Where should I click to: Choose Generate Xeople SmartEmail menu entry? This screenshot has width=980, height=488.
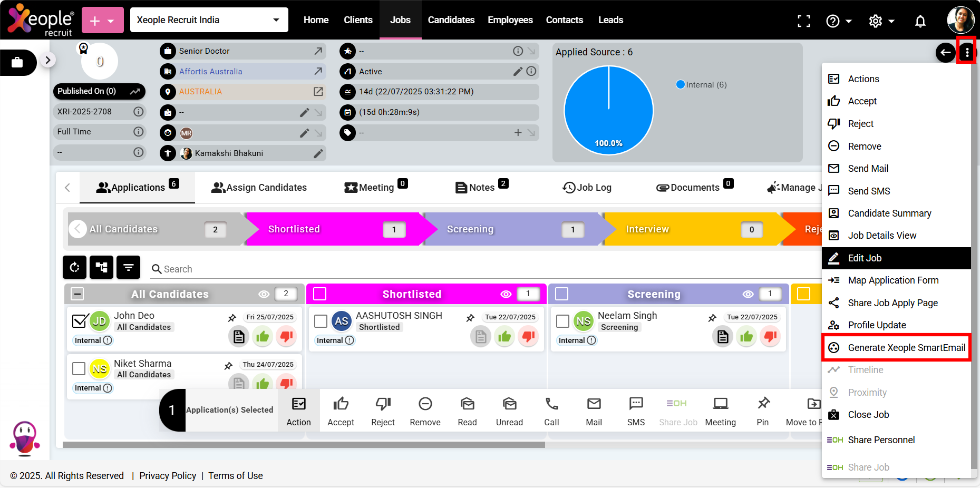[x=896, y=348]
